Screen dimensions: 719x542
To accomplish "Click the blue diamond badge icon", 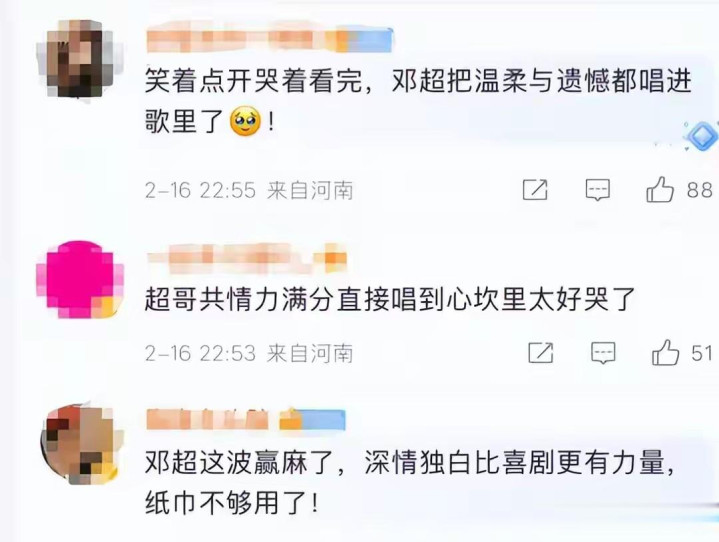I will coord(702,136).
